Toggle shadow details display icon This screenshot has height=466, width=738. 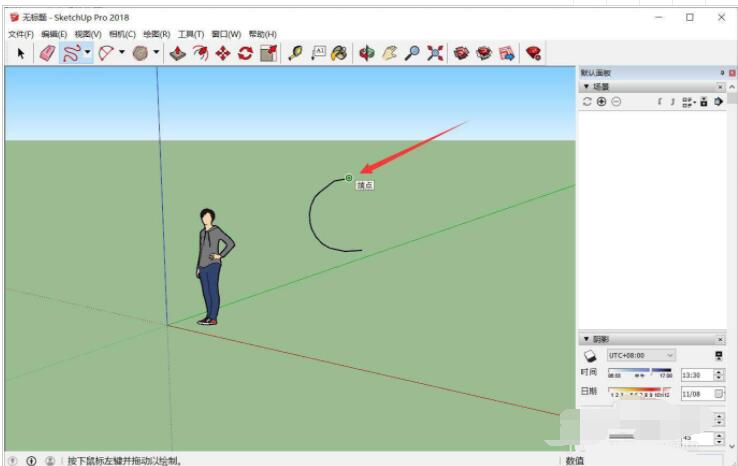[x=718, y=355]
